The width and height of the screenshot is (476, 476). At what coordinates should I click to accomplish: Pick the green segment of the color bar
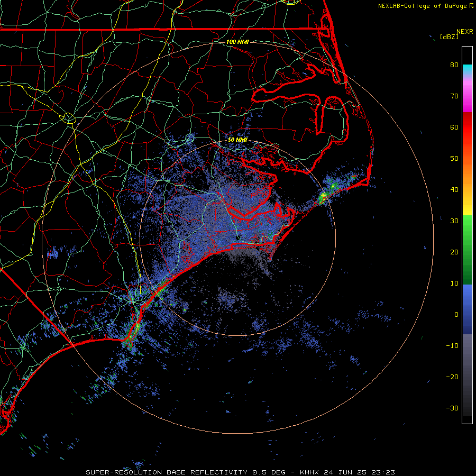point(467,250)
